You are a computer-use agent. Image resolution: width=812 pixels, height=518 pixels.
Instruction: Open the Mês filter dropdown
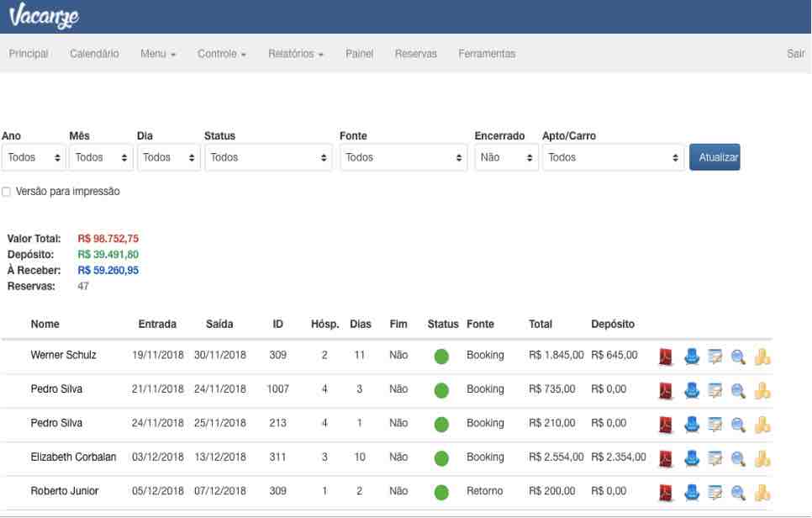(101, 157)
